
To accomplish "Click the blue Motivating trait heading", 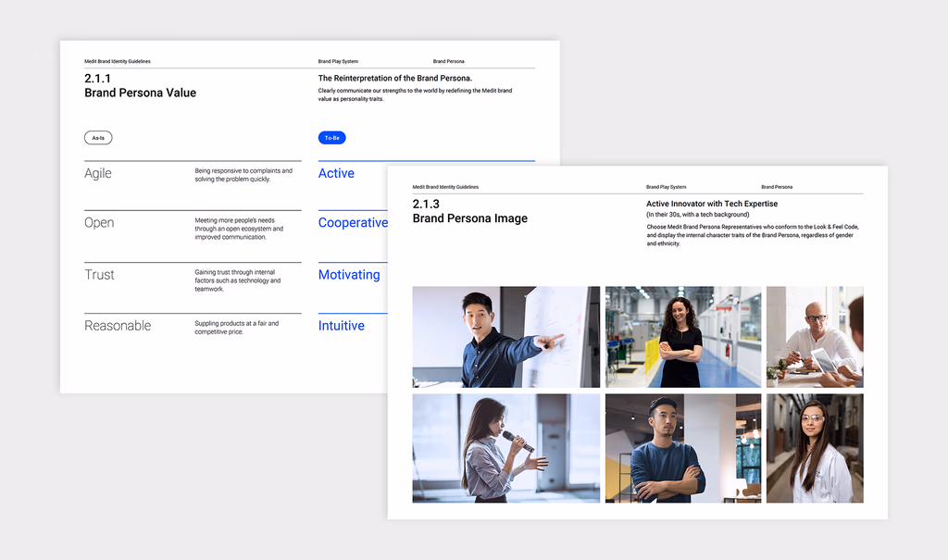I will 349,275.
